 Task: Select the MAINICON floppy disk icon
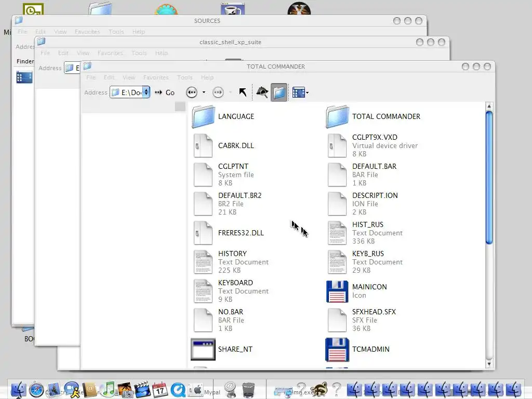point(337,291)
